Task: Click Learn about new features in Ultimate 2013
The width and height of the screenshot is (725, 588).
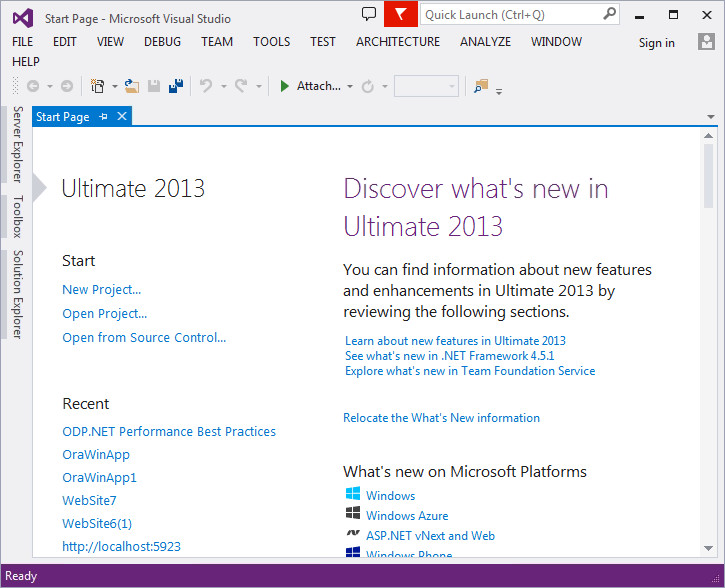Action: tap(455, 341)
